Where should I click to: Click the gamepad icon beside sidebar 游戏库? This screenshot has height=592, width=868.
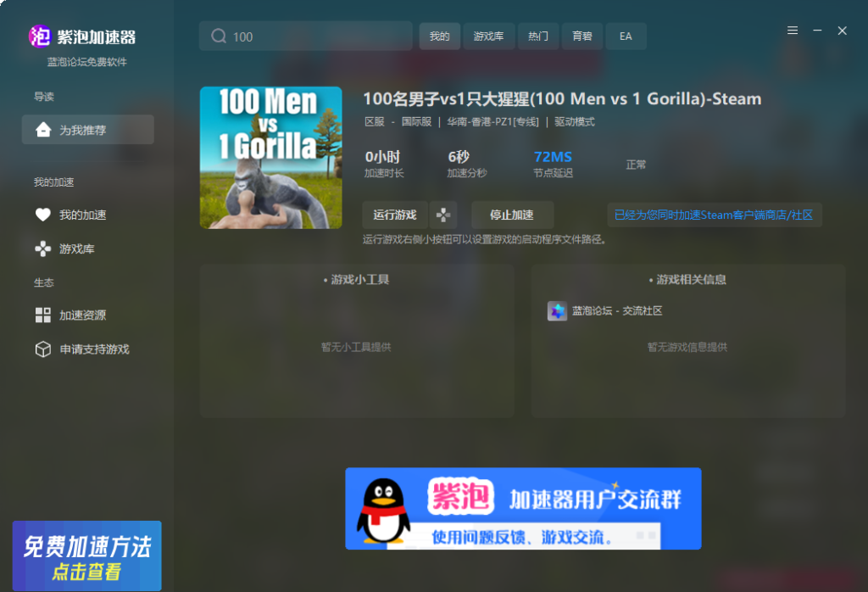(43, 249)
